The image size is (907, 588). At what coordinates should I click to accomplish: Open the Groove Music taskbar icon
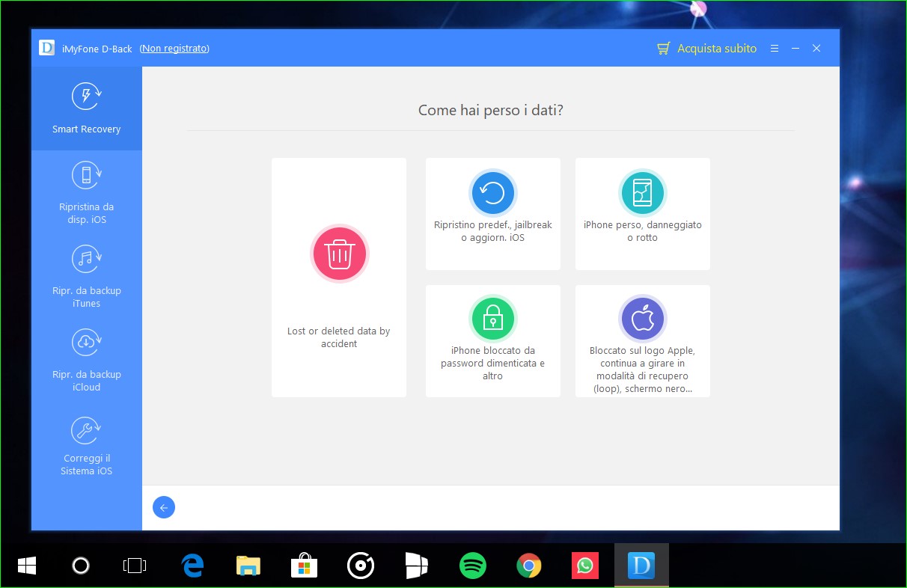(x=361, y=566)
